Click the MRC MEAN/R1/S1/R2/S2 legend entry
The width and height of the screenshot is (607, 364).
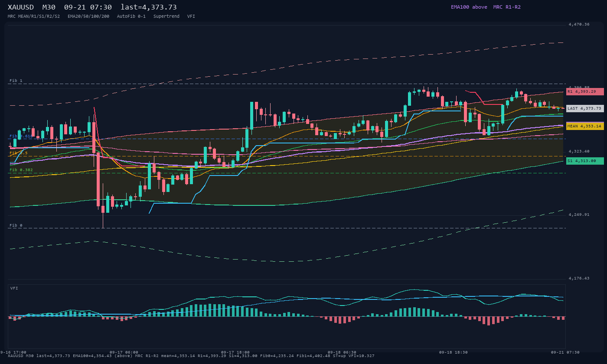pyautogui.click(x=34, y=16)
